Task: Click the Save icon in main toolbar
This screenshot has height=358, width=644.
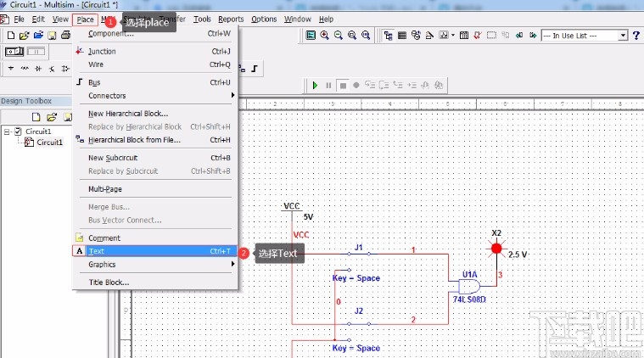Action: 52,36
